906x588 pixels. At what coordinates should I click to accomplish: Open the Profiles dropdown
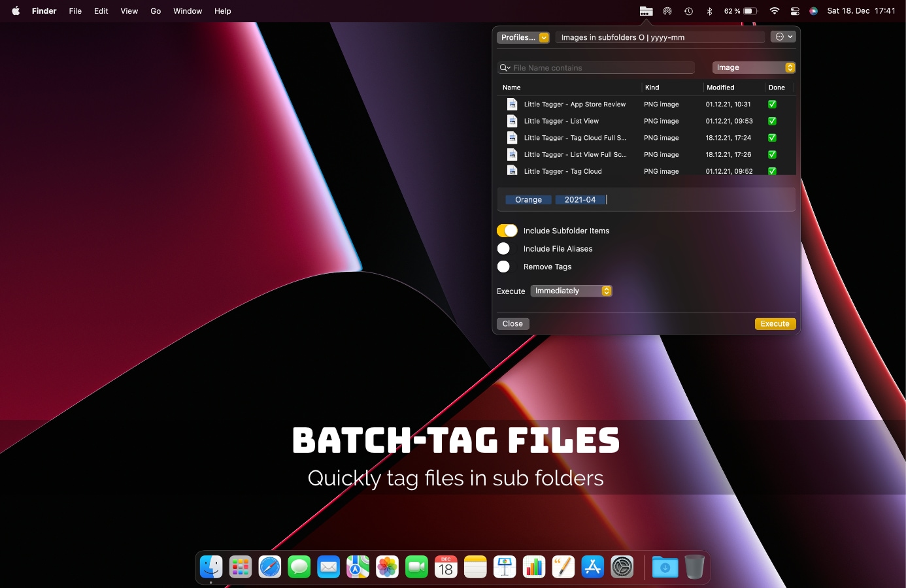pos(523,37)
